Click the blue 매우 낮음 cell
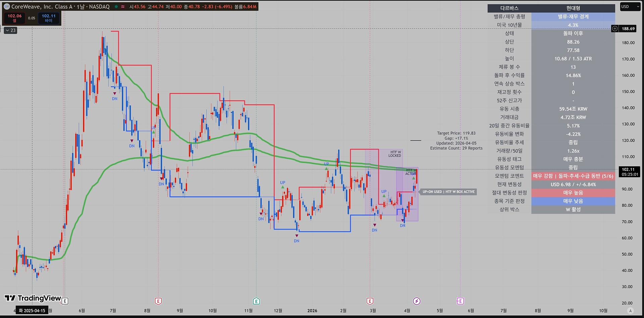 tap(573, 201)
